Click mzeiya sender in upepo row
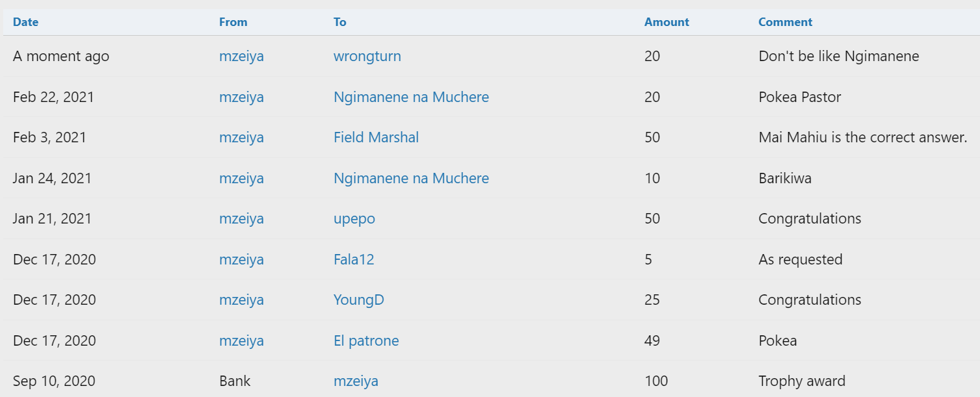The width and height of the screenshot is (980, 397). coord(241,219)
